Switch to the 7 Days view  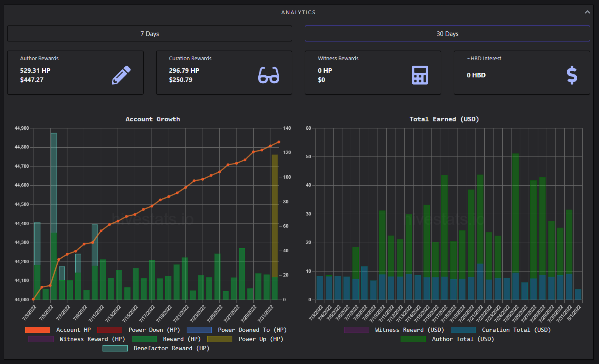149,33
